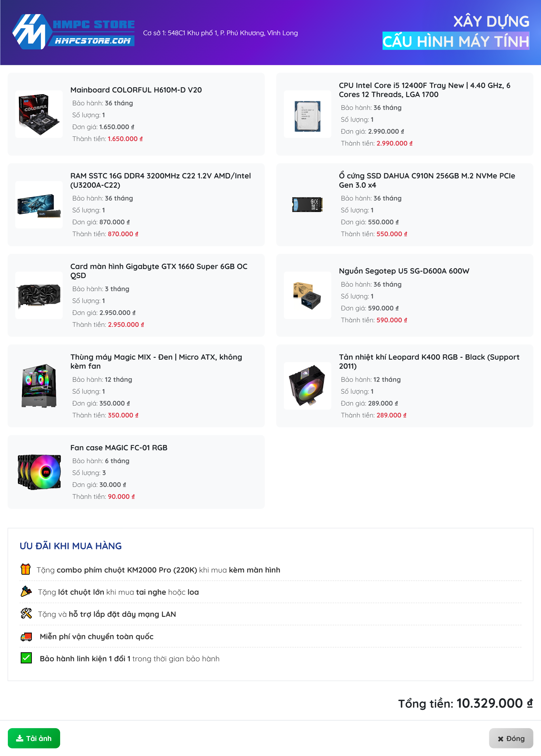Click the Leopard K400 RGB cooler image
541x756 pixels.
308,386
